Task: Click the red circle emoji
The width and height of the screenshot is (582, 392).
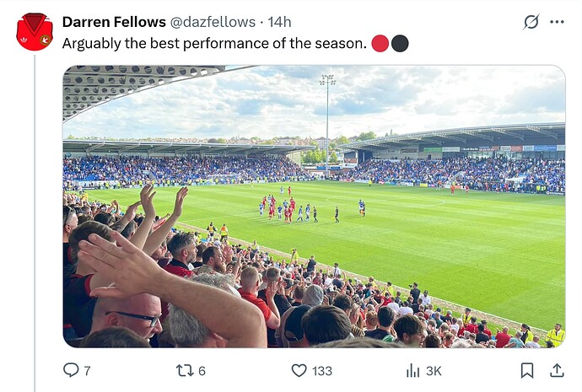Action: [380, 43]
